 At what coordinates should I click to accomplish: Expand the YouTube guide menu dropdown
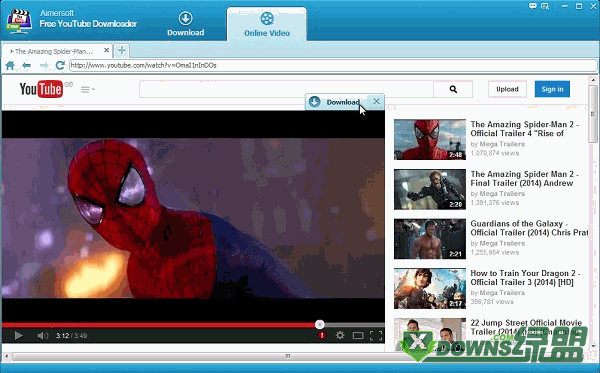click(88, 90)
